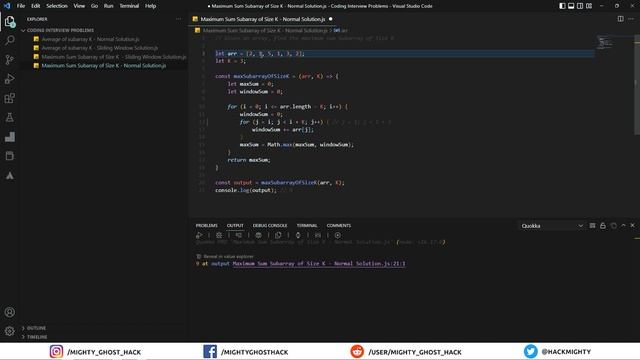Open the Source Control view

(x=10, y=60)
